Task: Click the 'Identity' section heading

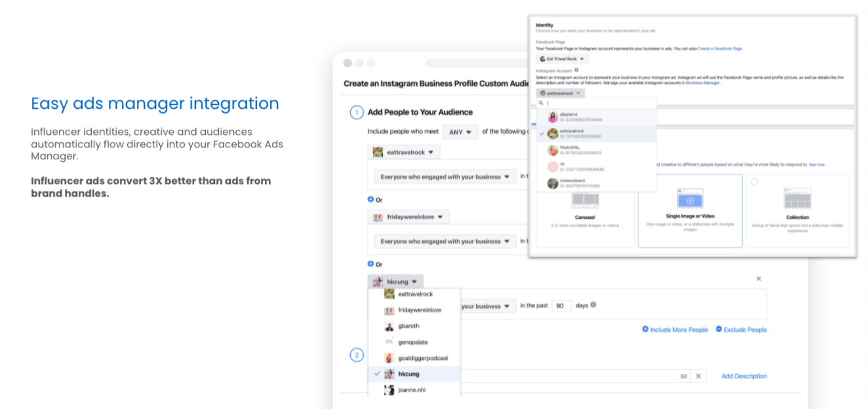Action: click(544, 25)
